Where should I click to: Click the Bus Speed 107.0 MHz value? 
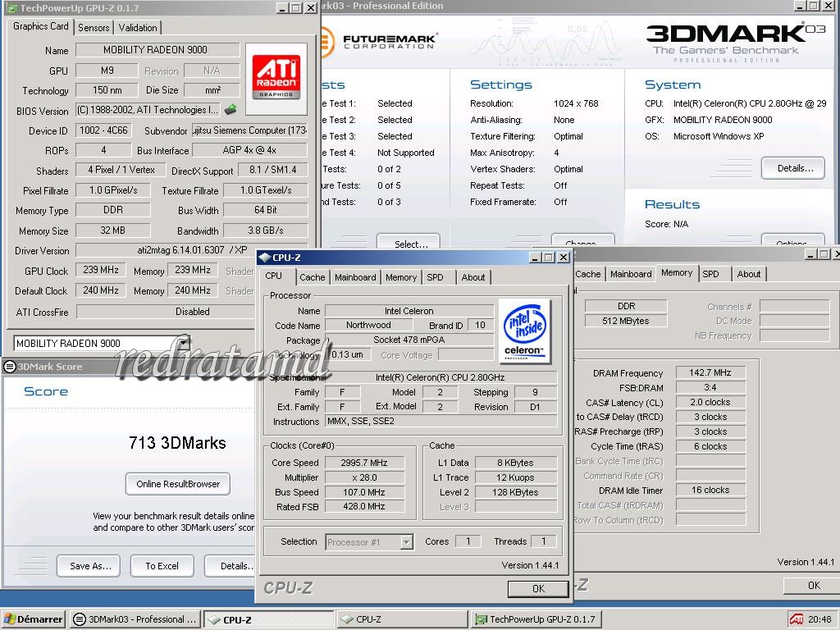pos(364,492)
